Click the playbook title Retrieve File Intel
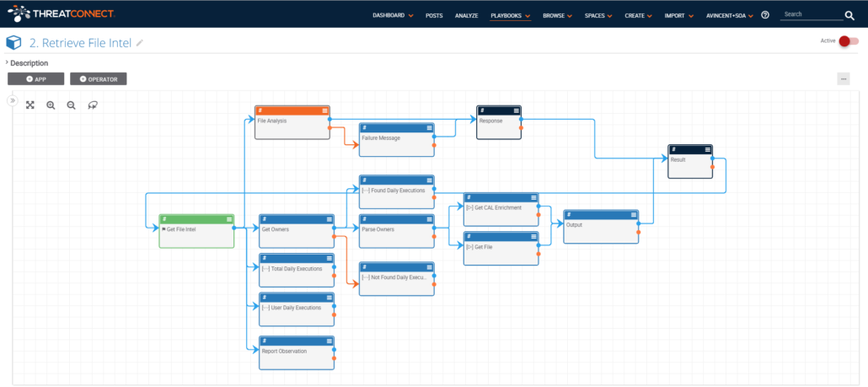This screenshot has width=868, height=387. (x=80, y=43)
